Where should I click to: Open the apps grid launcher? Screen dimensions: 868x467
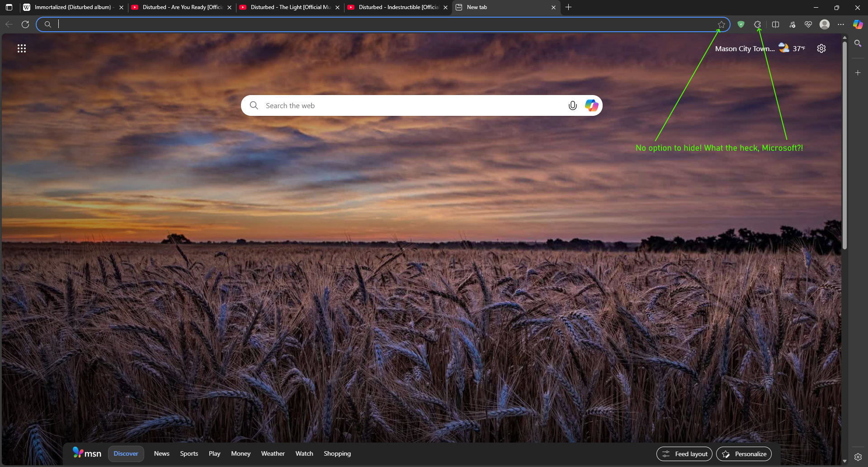click(x=22, y=48)
